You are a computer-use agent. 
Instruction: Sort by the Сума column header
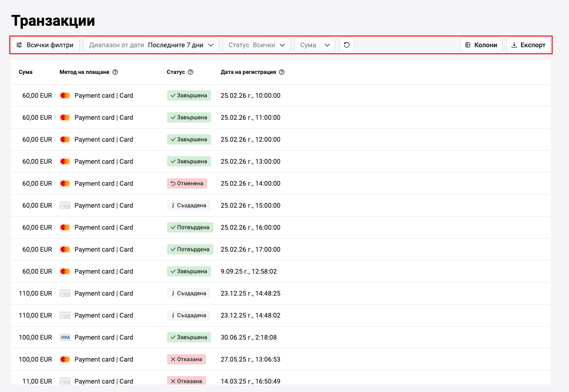tap(26, 73)
